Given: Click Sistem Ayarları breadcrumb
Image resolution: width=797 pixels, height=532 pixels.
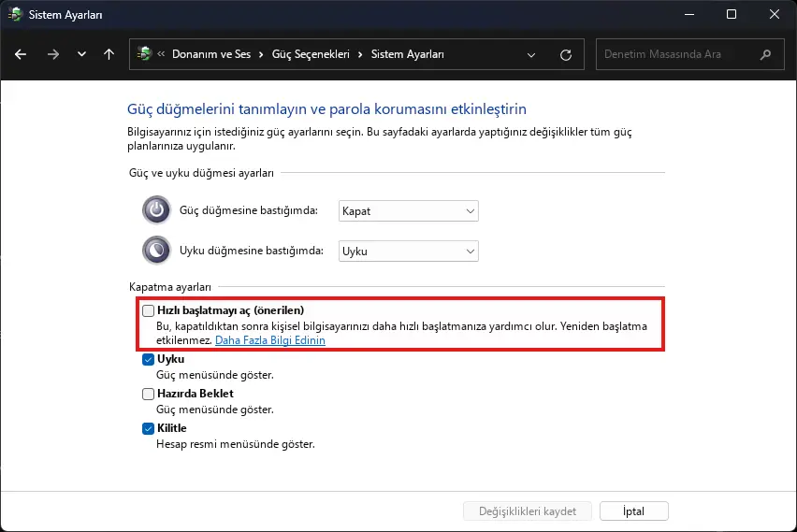Looking at the screenshot, I should tap(407, 54).
